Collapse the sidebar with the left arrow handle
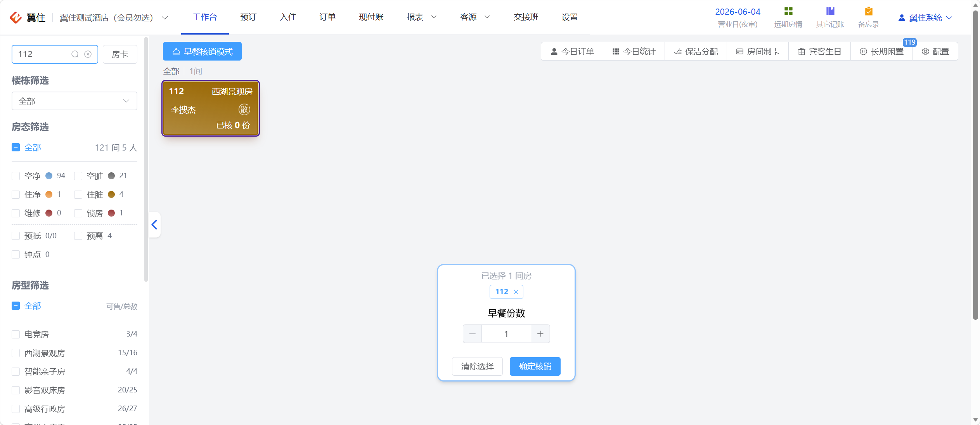This screenshot has width=980, height=425. click(x=154, y=225)
